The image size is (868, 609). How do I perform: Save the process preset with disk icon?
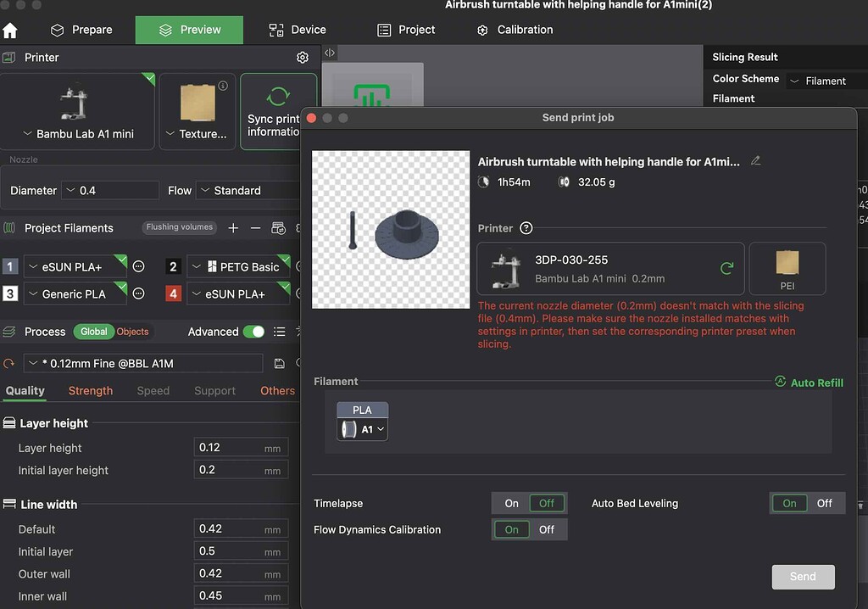[x=280, y=364]
